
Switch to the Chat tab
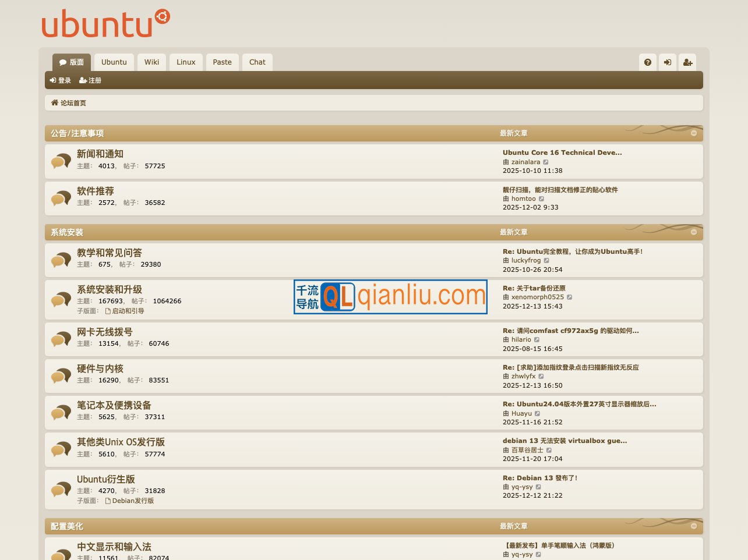click(x=257, y=62)
